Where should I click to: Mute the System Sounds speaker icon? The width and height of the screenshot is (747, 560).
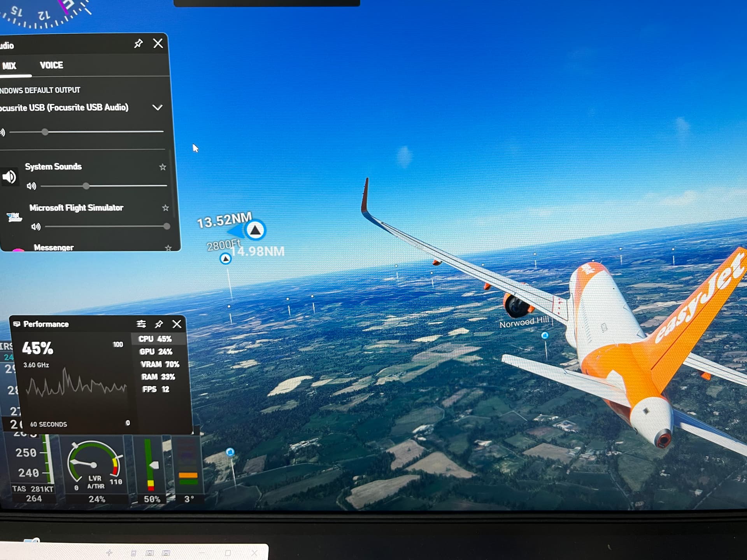click(32, 186)
